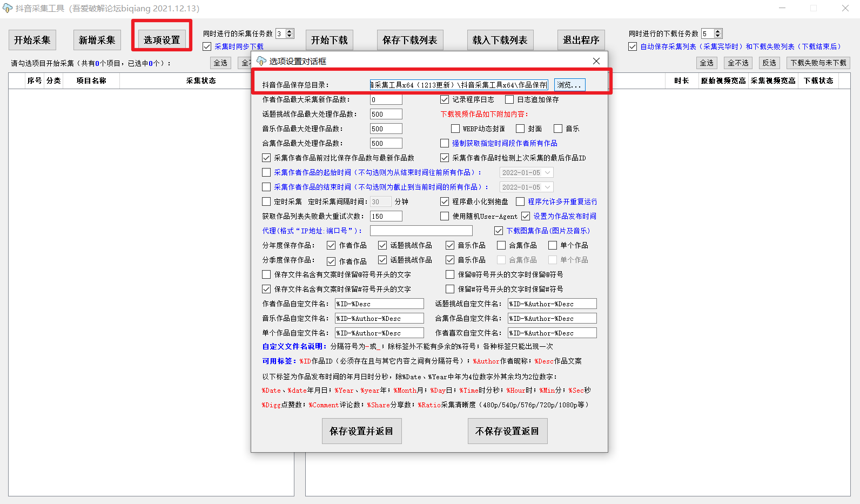The height and width of the screenshot is (504, 860).
Task: Expand the 采集作者作品的结束时间 date dropdown
Action: point(548,187)
